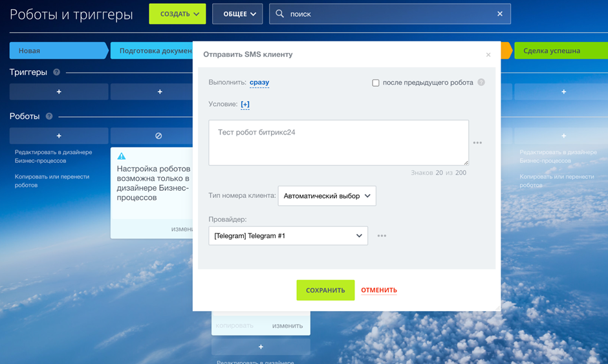Click the plus button below the bottom robot card

[261, 347]
